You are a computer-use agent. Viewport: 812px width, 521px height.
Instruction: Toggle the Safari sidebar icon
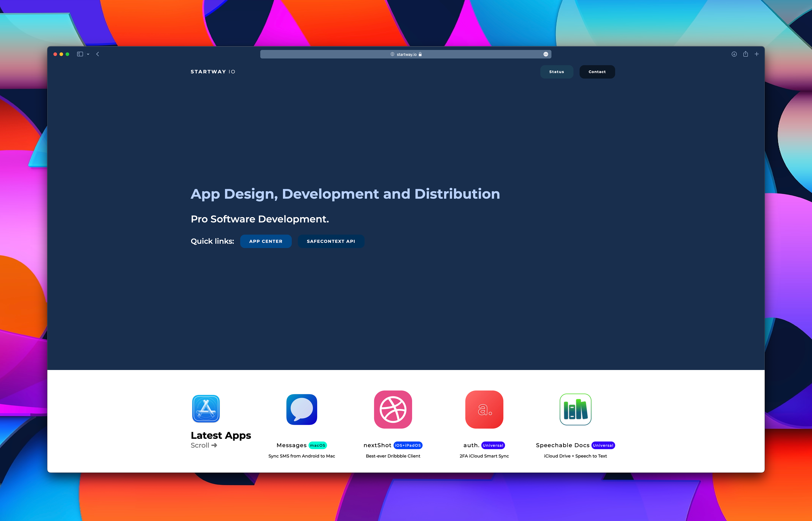pos(80,54)
